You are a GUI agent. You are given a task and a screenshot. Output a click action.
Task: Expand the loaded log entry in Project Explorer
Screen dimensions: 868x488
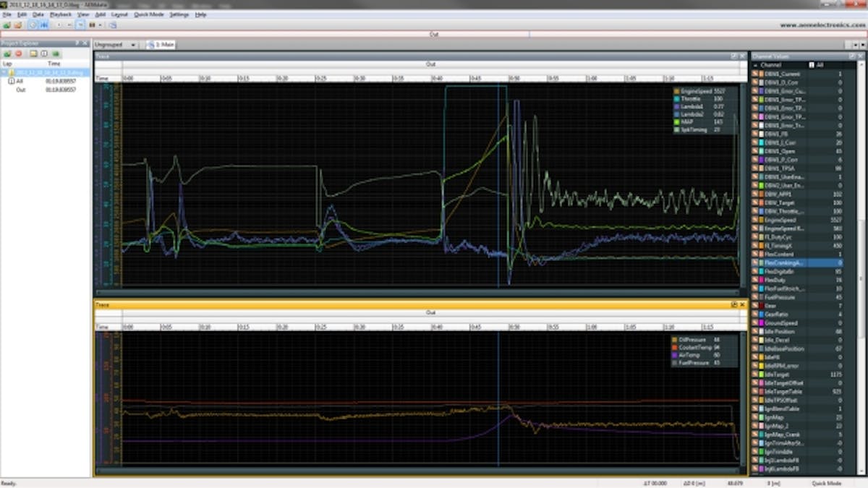coord(4,72)
